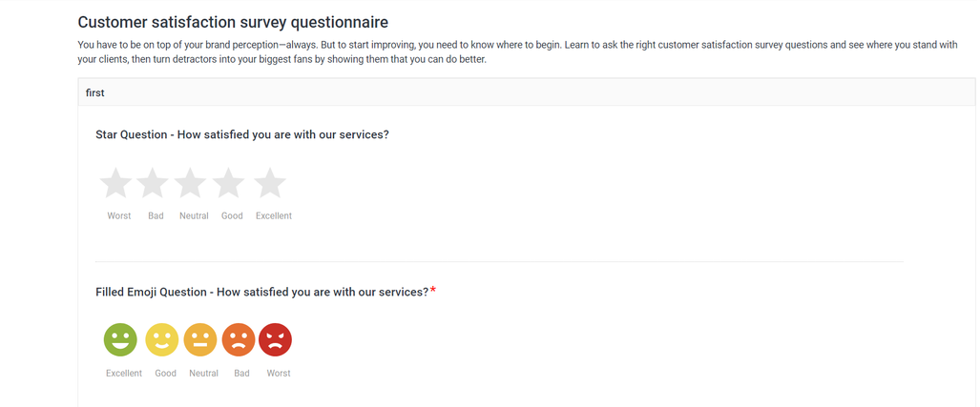Choose the yellow Good smiley emoji
Viewport: 980px width, 407px height.
point(161,339)
